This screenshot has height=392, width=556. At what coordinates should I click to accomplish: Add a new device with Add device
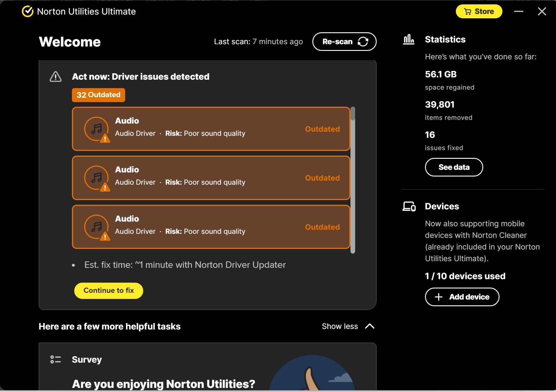pyautogui.click(x=462, y=297)
